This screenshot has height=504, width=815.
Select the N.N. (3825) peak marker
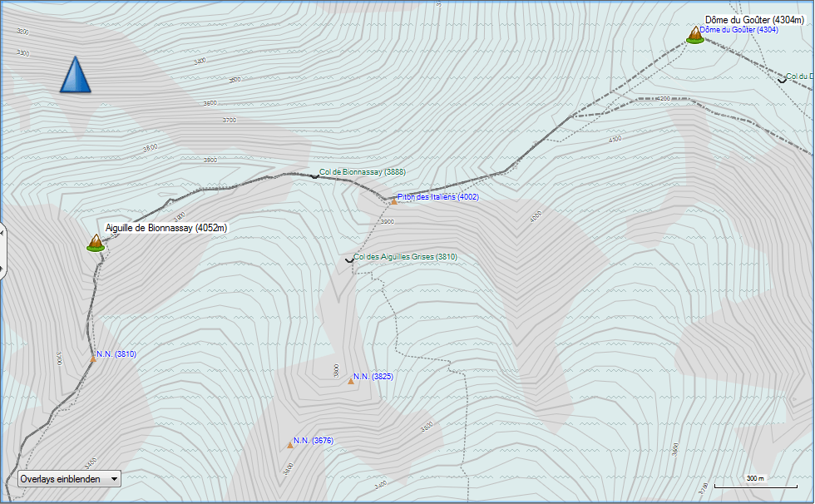click(x=350, y=381)
